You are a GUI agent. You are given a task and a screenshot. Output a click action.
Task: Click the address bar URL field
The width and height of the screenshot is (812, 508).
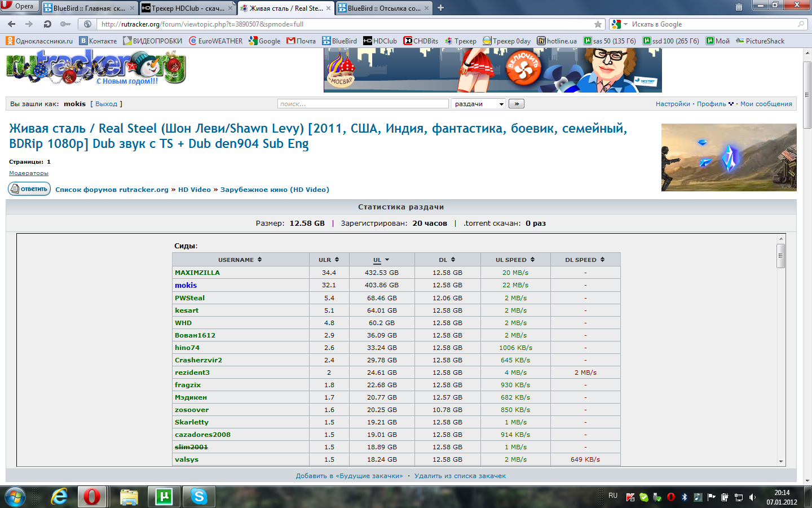[344, 24]
